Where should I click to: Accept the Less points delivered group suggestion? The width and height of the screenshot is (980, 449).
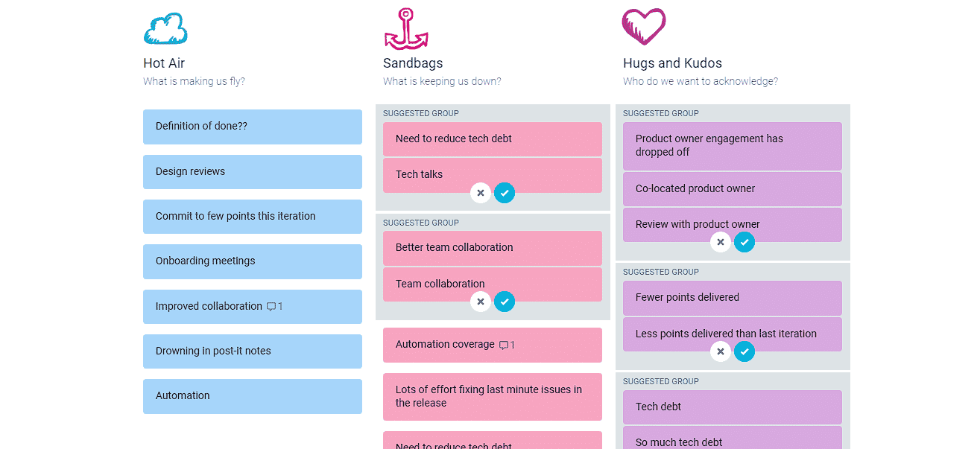745,351
